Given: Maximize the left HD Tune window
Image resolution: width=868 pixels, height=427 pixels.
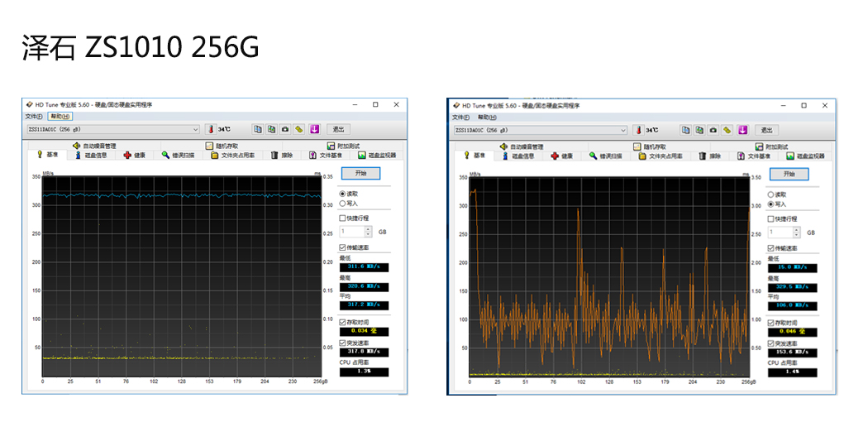Looking at the screenshot, I should click(375, 104).
